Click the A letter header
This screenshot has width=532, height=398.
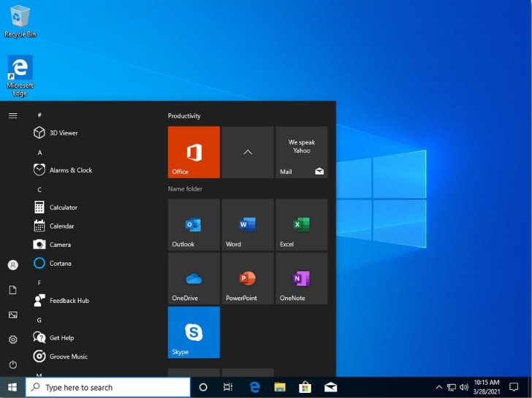[39, 153]
